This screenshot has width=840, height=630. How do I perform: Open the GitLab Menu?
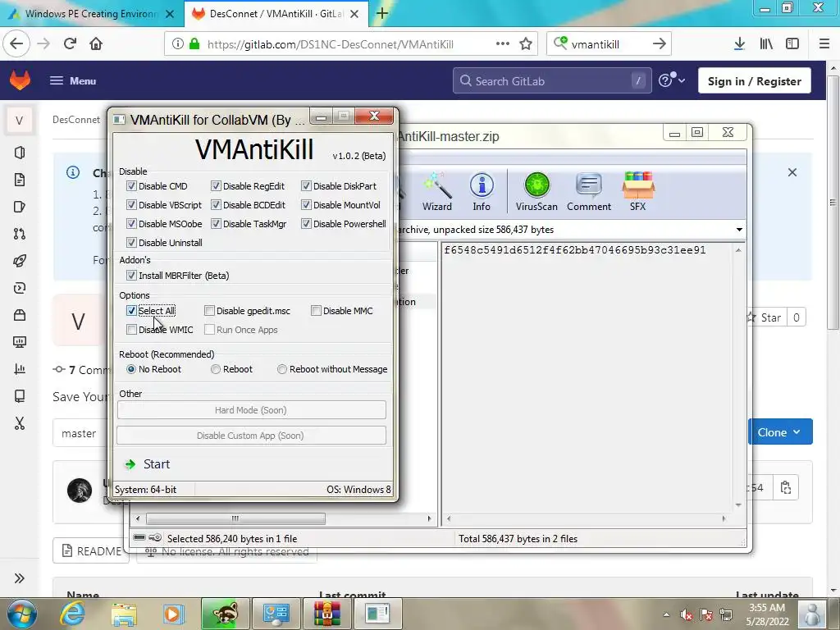[73, 81]
